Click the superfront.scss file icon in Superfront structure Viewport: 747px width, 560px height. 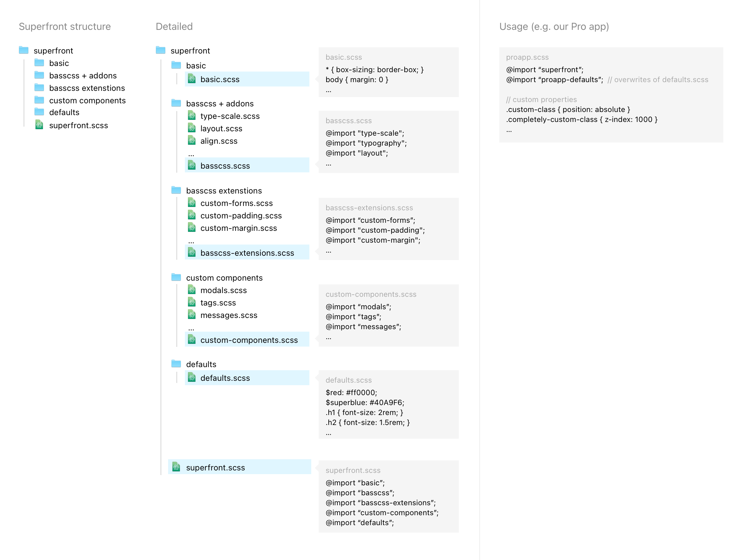click(39, 125)
